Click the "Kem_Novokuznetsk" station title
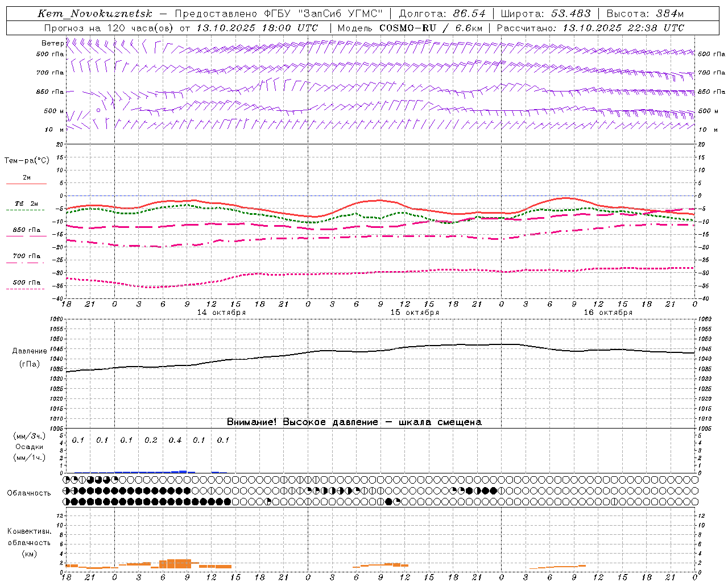 [x=95, y=14]
